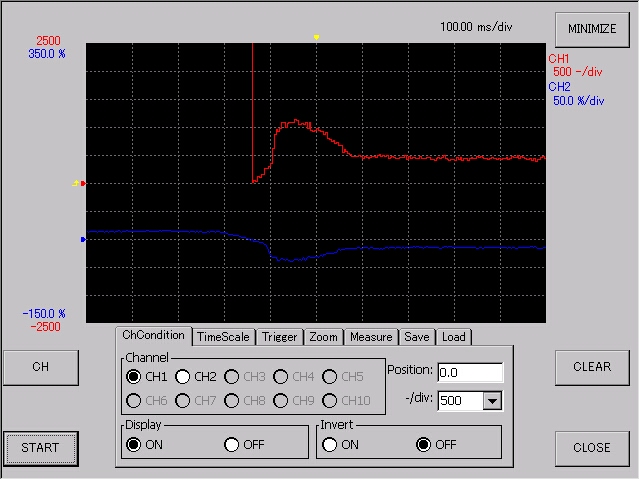Viewport: 640px width, 480px height.
Task: Switch to the Zoom tab
Action: click(323, 337)
